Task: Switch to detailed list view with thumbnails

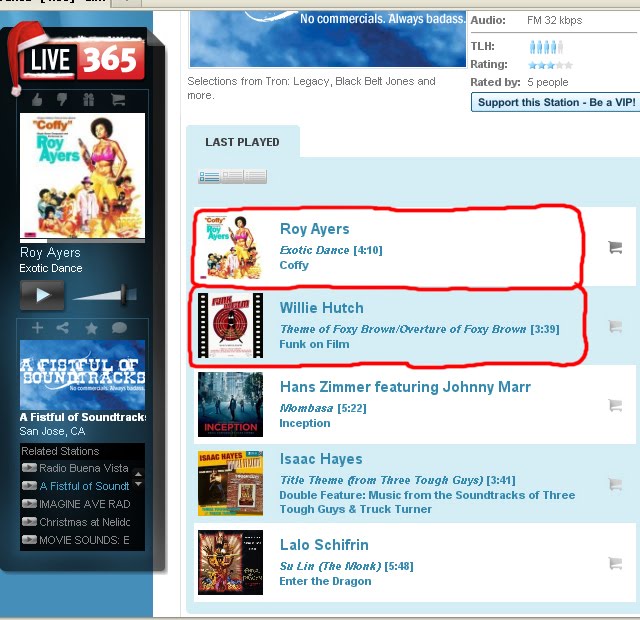Action: click(209, 177)
